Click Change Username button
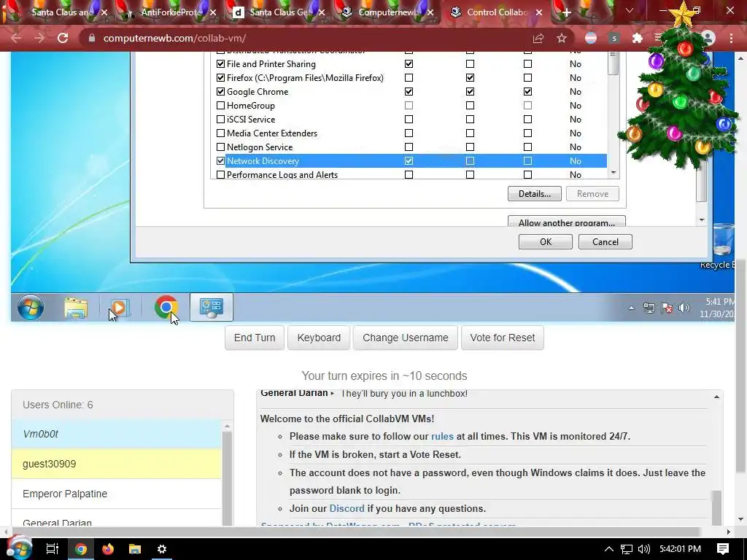 click(x=406, y=338)
